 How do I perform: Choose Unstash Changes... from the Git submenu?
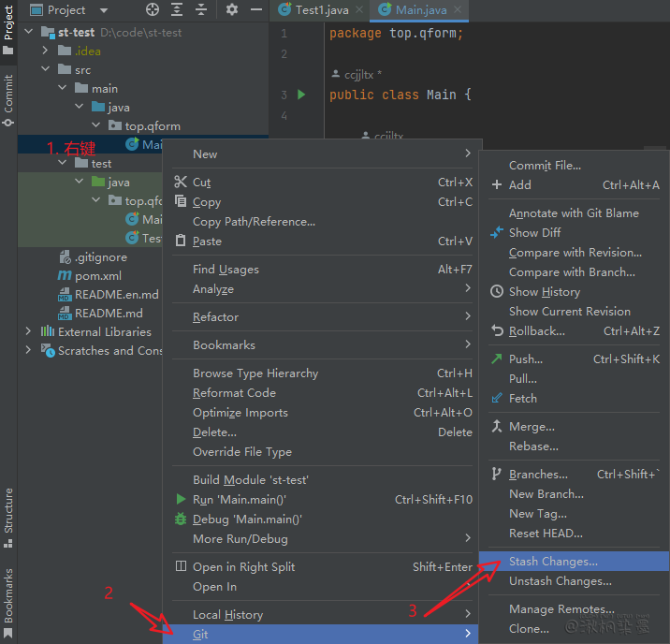[560, 581]
